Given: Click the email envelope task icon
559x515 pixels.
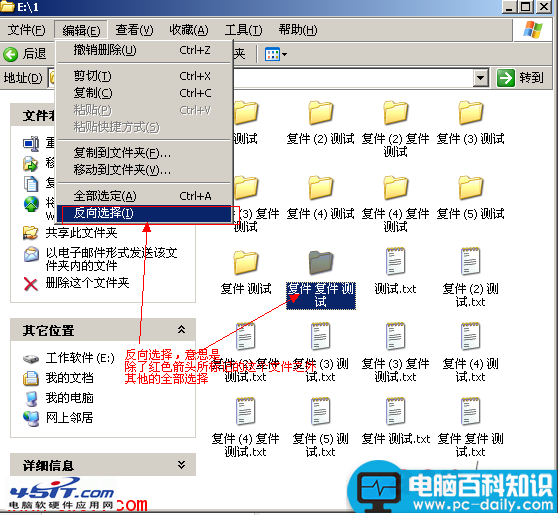Looking at the screenshot, I should click(x=31, y=254).
